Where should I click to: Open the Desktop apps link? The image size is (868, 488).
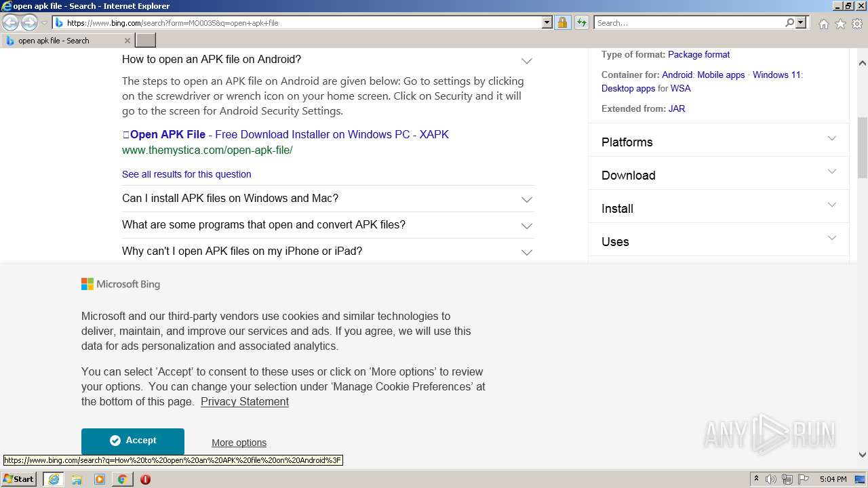(628, 88)
